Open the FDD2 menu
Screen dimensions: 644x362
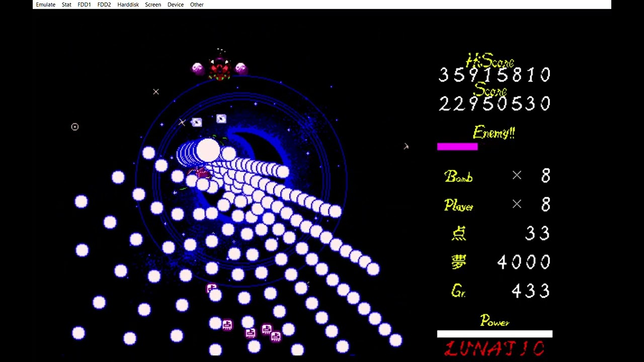(x=104, y=5)
